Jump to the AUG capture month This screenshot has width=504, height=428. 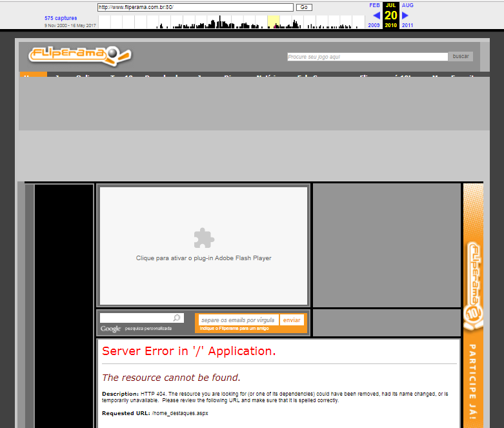tap(408, 5)
